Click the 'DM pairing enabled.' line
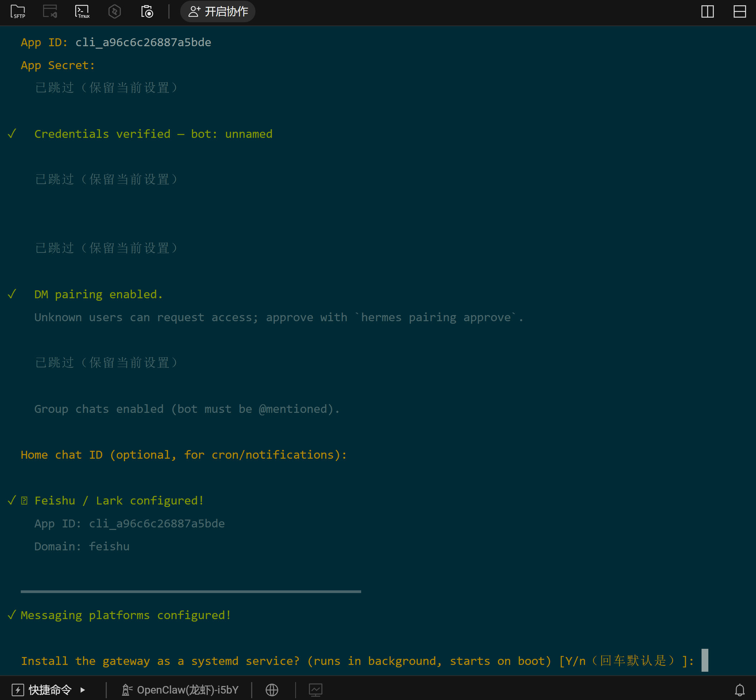 click(x=99, y=294)
